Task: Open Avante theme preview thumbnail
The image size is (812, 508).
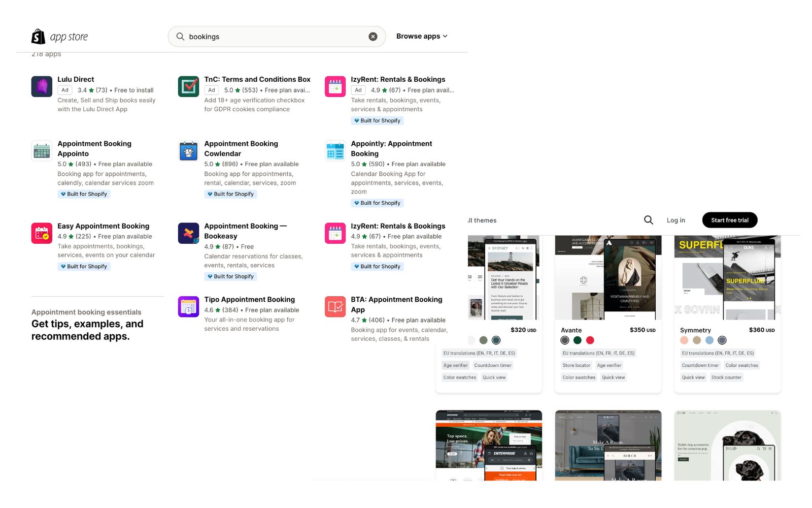Action: click(x=608, y=277)
